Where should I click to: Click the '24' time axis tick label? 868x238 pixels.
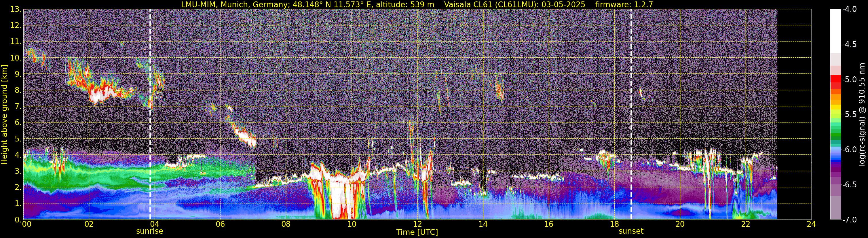coord(811,224)
